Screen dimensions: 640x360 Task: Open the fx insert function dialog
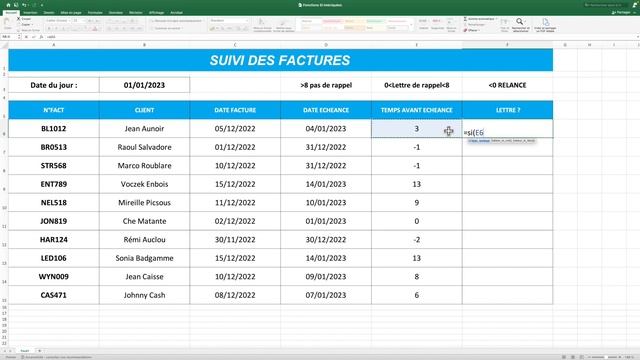[41, 37]
